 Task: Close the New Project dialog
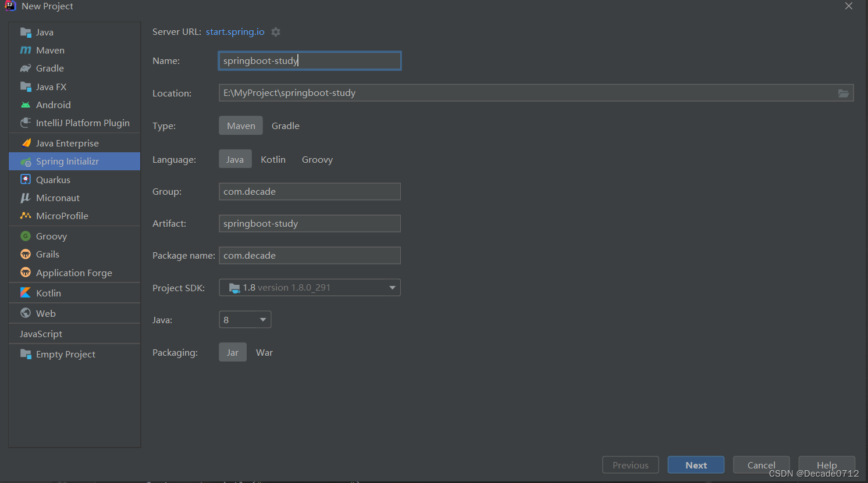coord(849,6)
